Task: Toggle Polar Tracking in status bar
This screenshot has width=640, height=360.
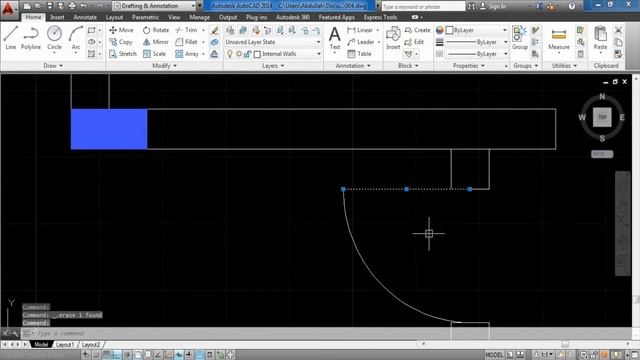Action: point(127,355)
